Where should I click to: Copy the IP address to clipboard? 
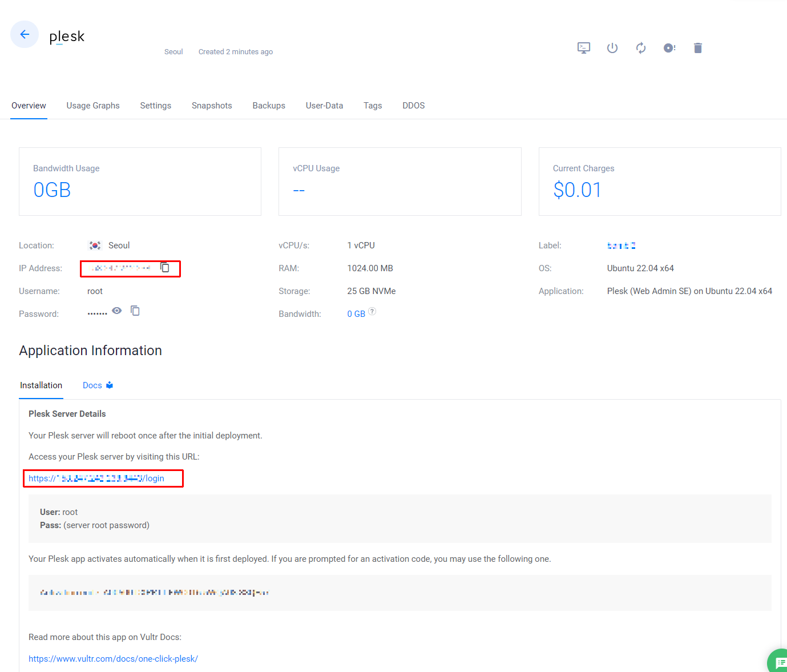point(165,267)
